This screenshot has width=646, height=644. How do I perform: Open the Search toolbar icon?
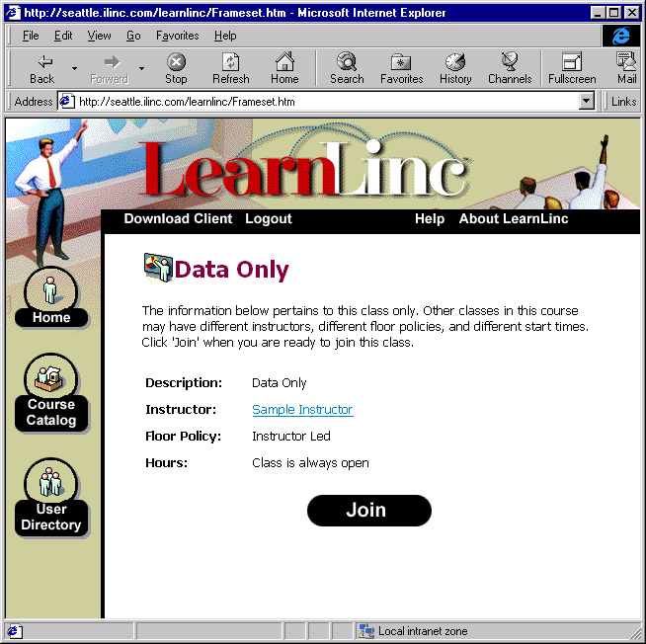(347, 61)
